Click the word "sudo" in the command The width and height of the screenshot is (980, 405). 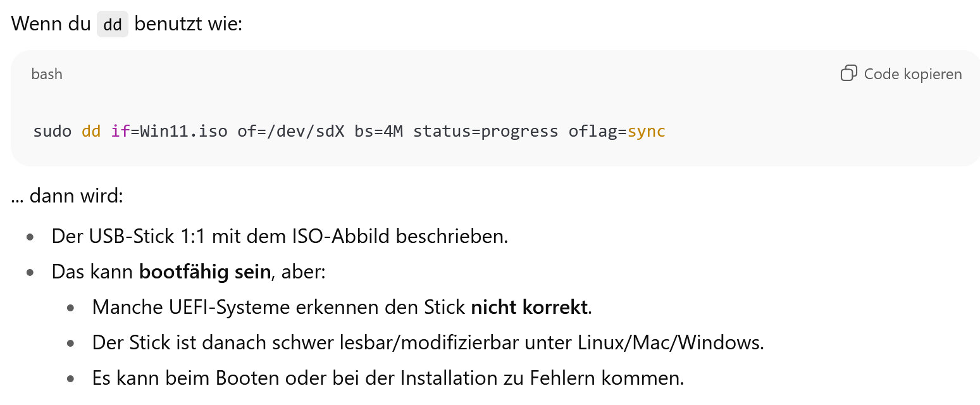point(53,132)
